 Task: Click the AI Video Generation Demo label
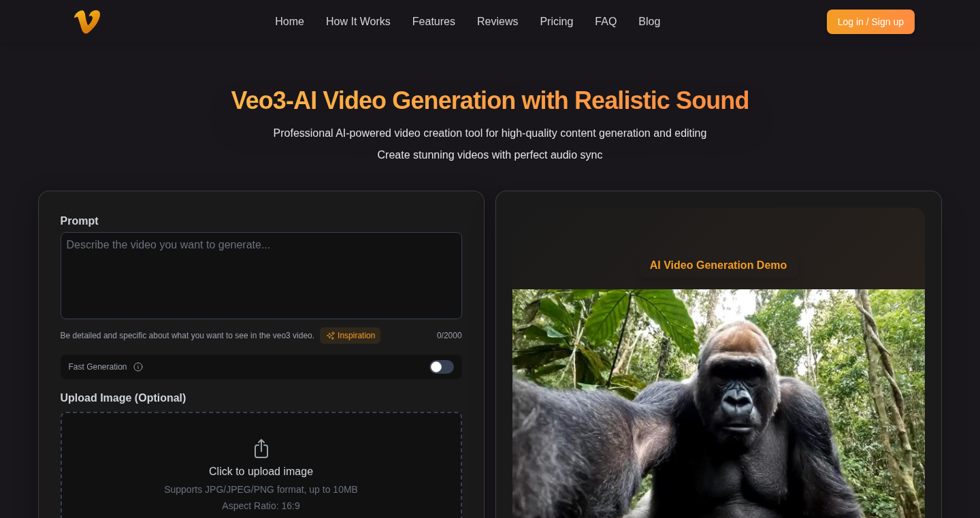[x=718, y=265]
